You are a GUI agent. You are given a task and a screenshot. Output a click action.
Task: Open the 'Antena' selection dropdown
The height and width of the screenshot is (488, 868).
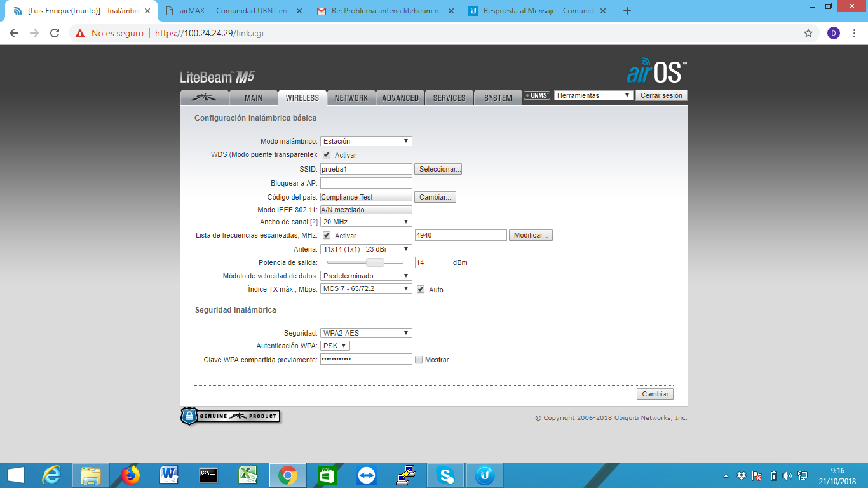366,249
